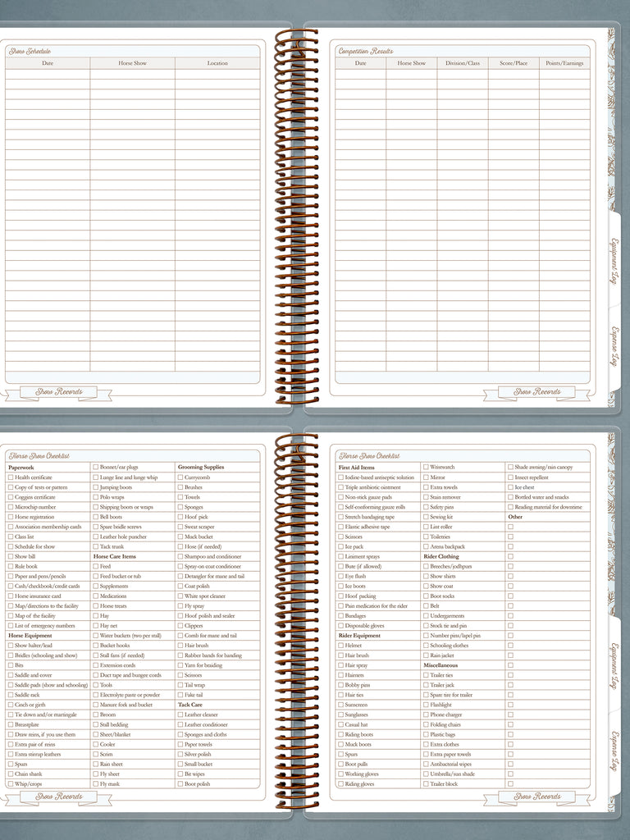Tick the Coggins certificate checkbox
Screen dimensions: 630x840
(10, 497)
